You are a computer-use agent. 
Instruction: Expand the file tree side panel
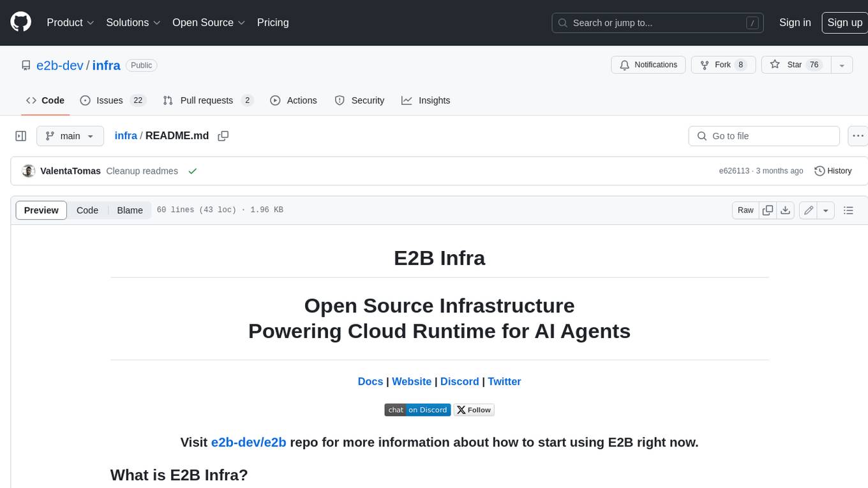[21, 136]
